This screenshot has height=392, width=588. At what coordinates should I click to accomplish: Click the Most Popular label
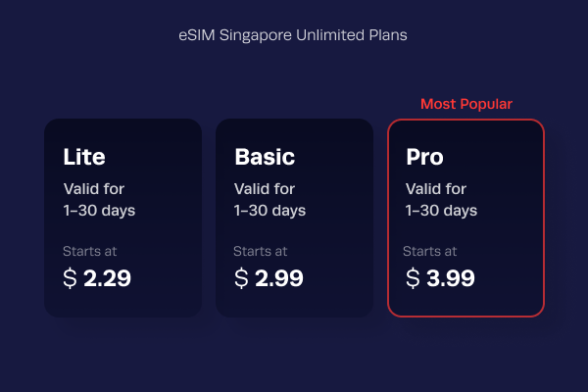[x=466, y=104]
